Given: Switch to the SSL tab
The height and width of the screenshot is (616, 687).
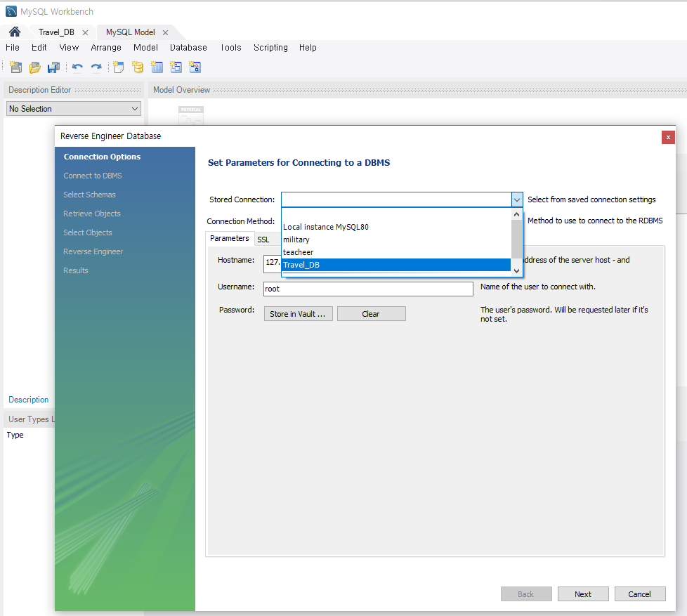Looking at the screenshot, I should (x=263, y=240).
